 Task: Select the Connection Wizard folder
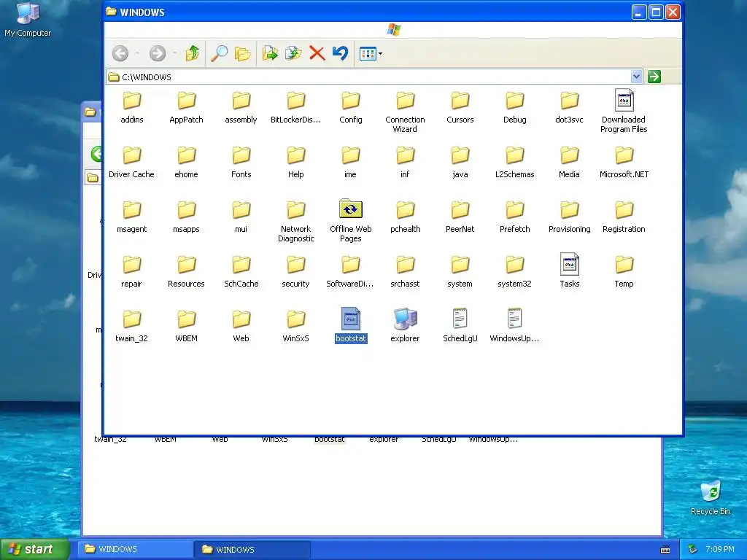click(405, 112)
